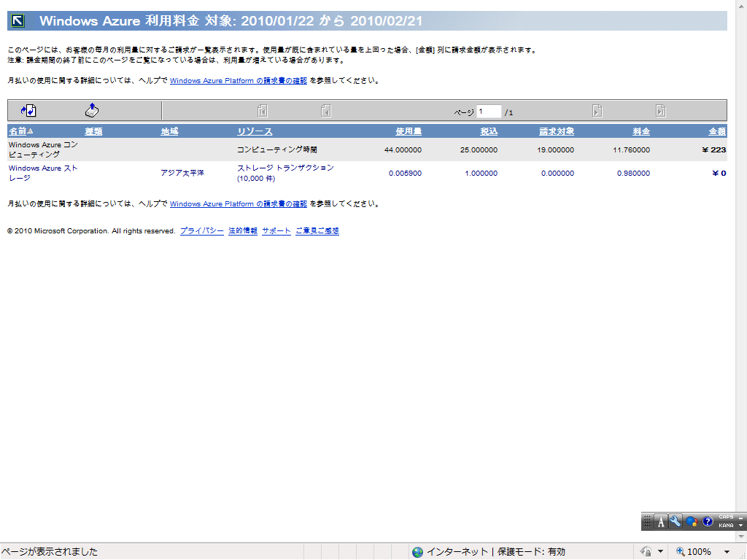Open the dropdown arrow beside the privacy icon
The image size is (747, 560).
pyautogui.click(x=660, y=551)
